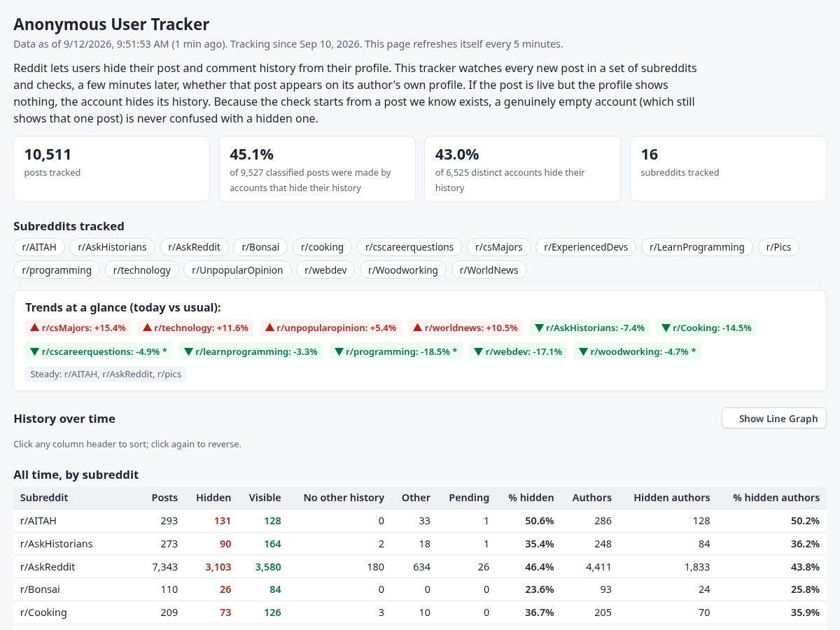This screenshot has height=630, width=840.
Task: Click the r/AITAH table row name
Action: point(38,521)
